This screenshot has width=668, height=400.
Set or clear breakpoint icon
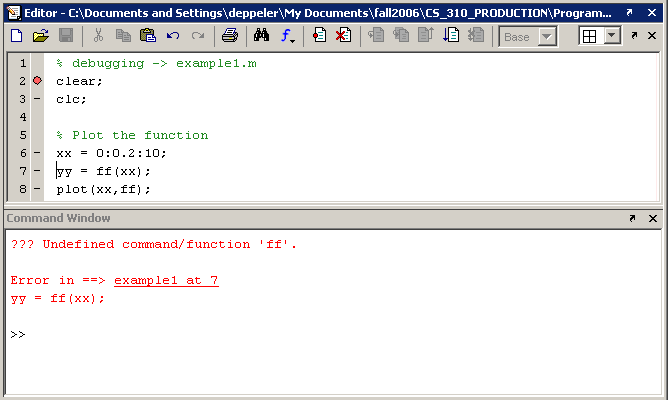(x=319, y=36)
